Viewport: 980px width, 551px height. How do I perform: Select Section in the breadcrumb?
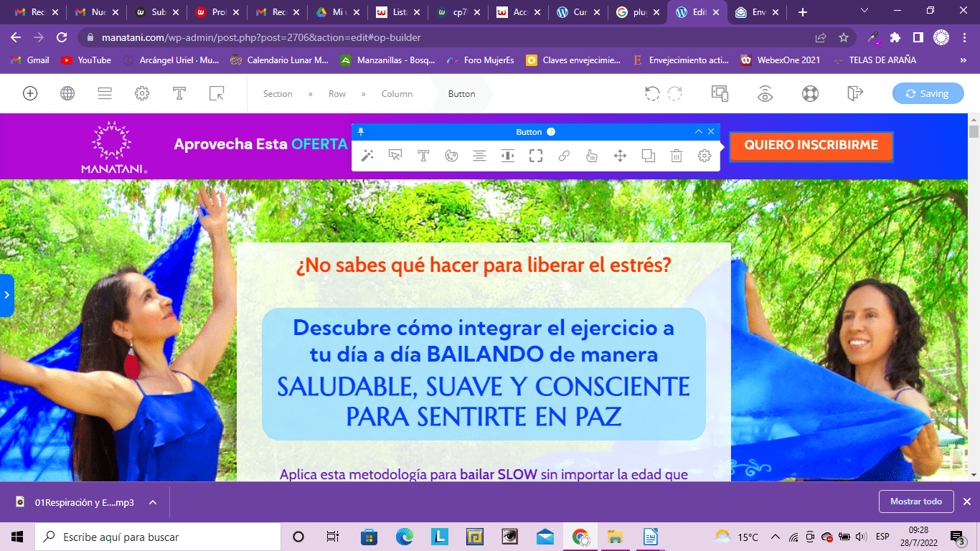click(278, 94)
